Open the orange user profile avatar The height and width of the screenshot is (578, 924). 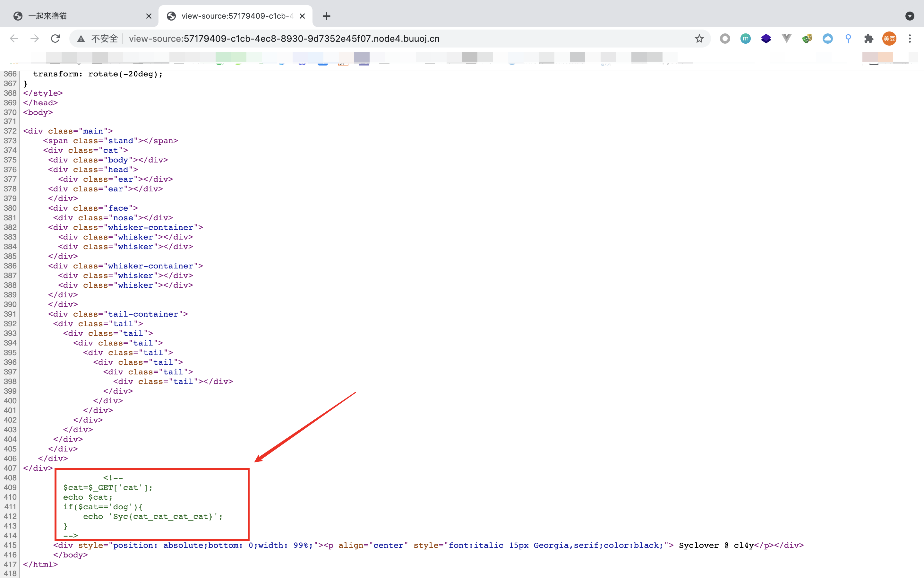889,39
